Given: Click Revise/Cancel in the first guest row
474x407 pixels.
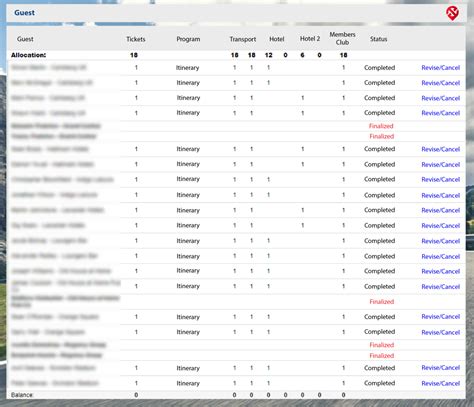Looking at the screenshot, I should click(x=440, y=68).
